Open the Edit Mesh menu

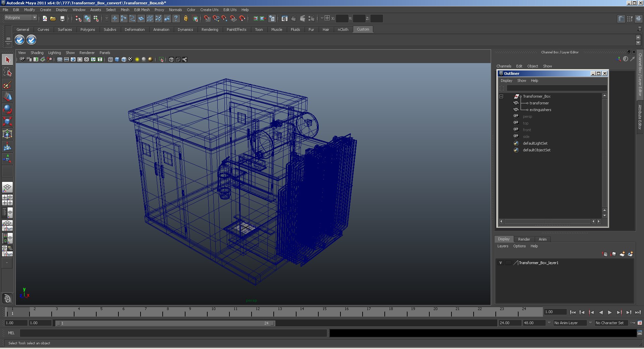tap(142, 10)
